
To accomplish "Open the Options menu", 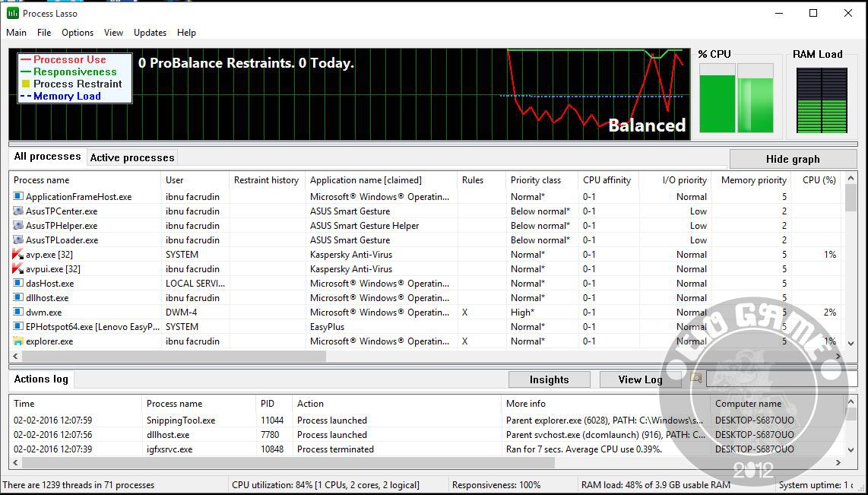I will pyautogui.click(x=78, y=33).
